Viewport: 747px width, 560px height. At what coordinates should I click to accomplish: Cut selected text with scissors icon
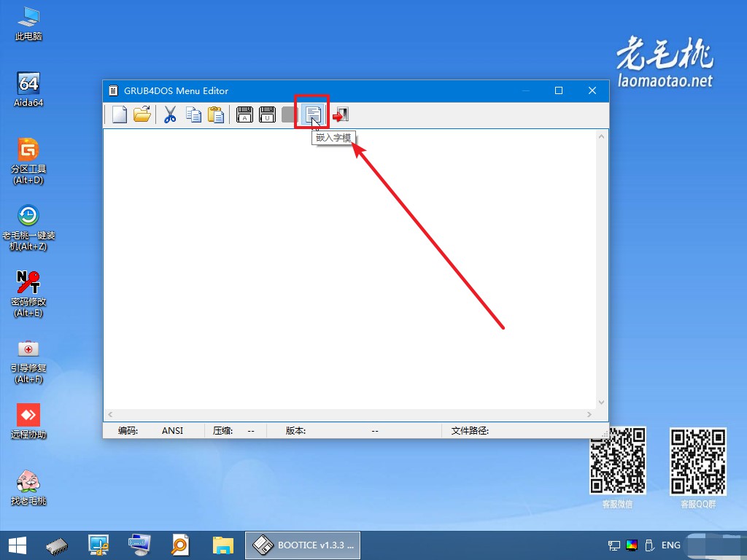click(170, 114)
